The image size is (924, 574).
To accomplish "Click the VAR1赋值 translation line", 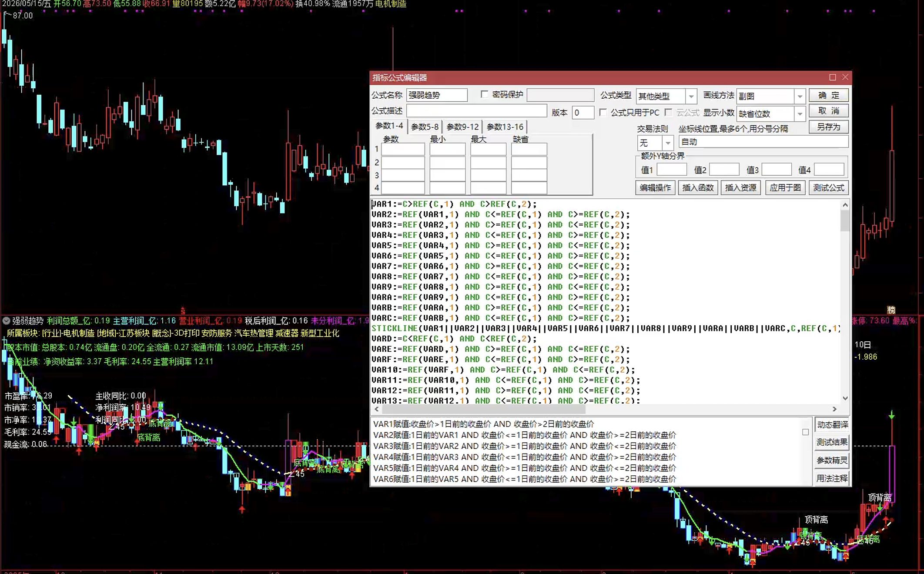I will (x=483, y=424).
